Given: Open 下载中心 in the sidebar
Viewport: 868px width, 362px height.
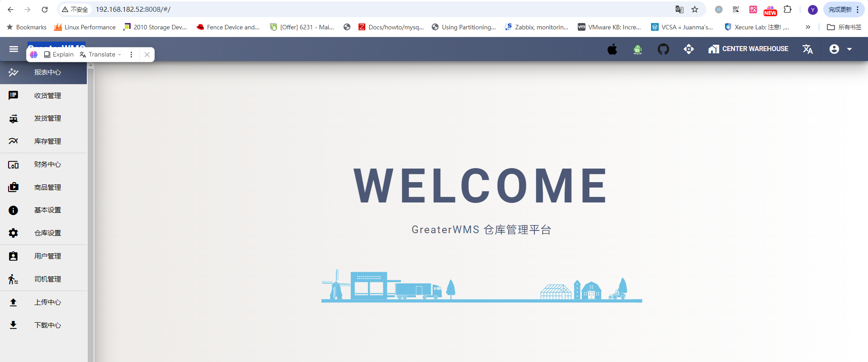Looking at the screenshot, I should [43, 325].
